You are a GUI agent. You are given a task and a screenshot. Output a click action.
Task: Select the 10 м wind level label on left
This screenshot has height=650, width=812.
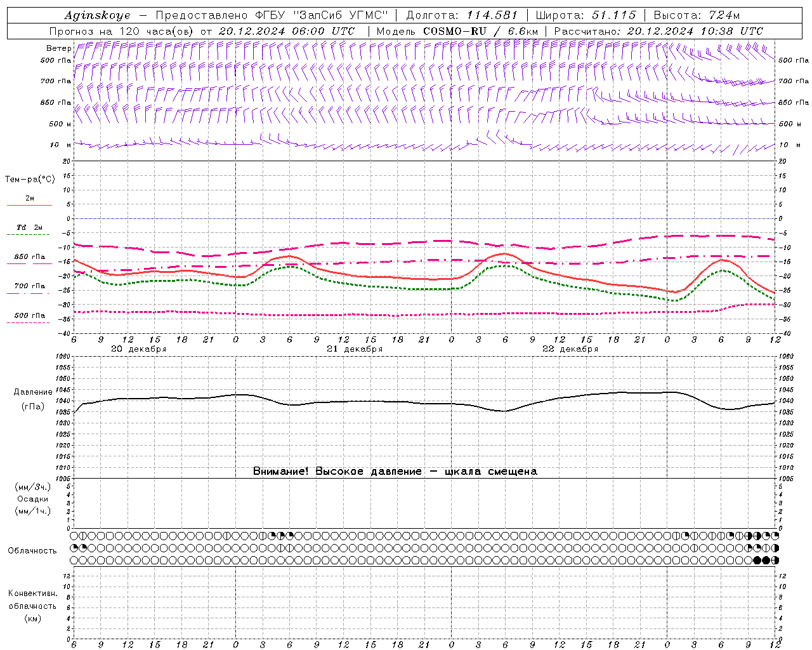point(60,145)
